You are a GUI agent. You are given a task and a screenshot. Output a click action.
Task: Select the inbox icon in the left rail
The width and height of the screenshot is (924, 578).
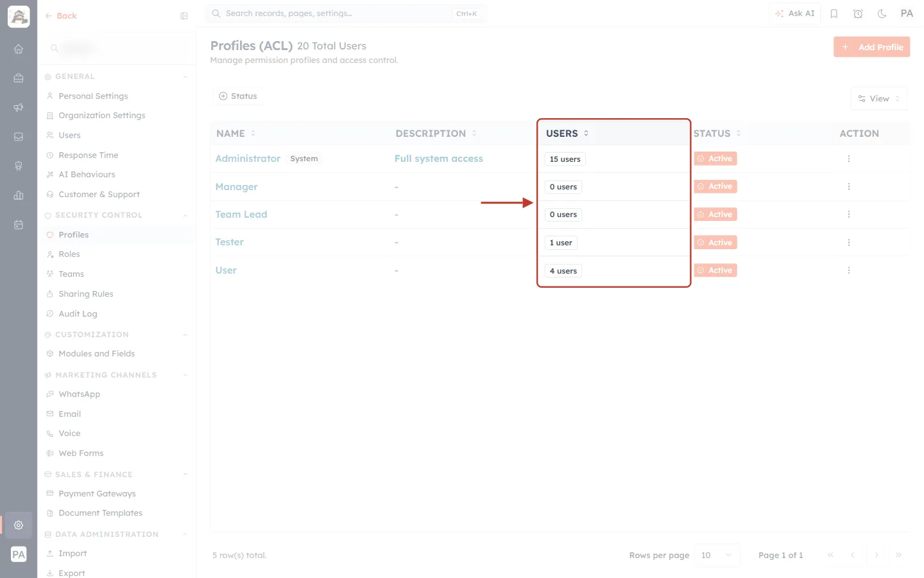[x=19, y=137]
